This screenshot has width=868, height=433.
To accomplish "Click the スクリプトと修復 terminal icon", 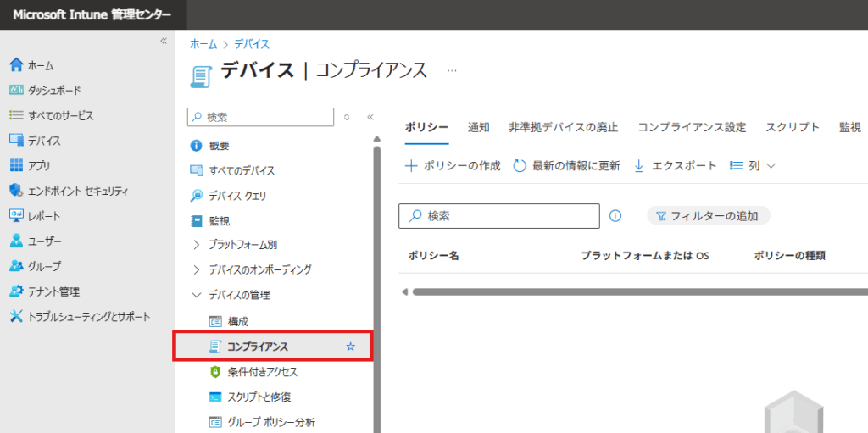I will pyautogui.click(x=214, y=397).
